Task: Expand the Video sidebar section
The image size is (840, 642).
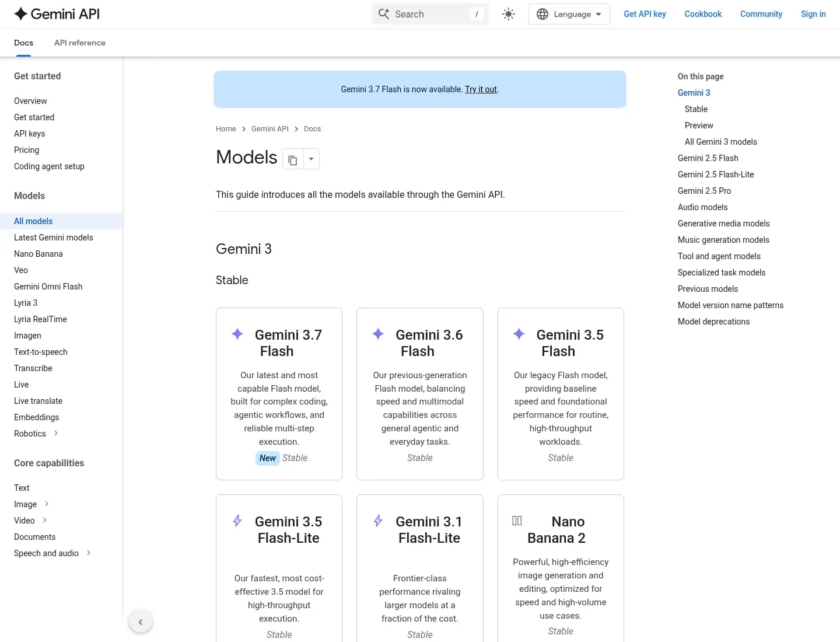Action: (x=45, y=520)
